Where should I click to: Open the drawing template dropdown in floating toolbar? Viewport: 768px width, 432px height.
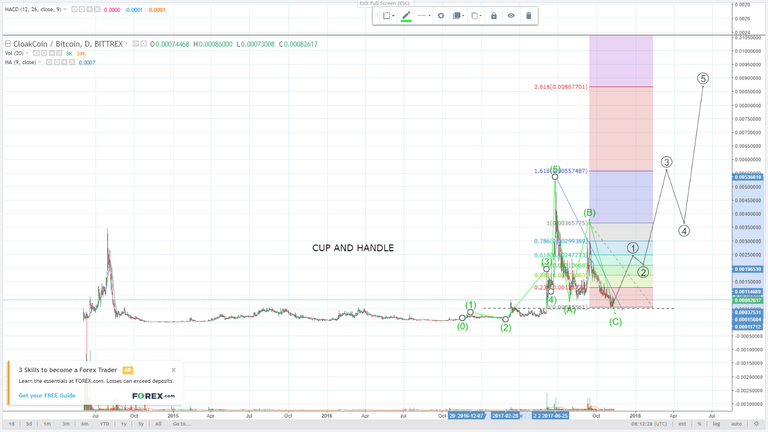[x=388, y=16]
